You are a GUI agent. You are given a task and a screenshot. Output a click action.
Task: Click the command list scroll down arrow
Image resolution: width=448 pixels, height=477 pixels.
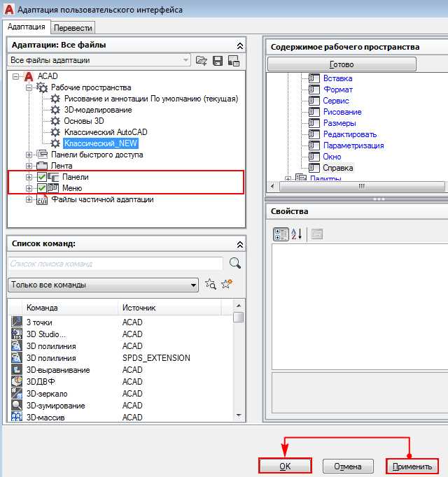coord(239,415)
